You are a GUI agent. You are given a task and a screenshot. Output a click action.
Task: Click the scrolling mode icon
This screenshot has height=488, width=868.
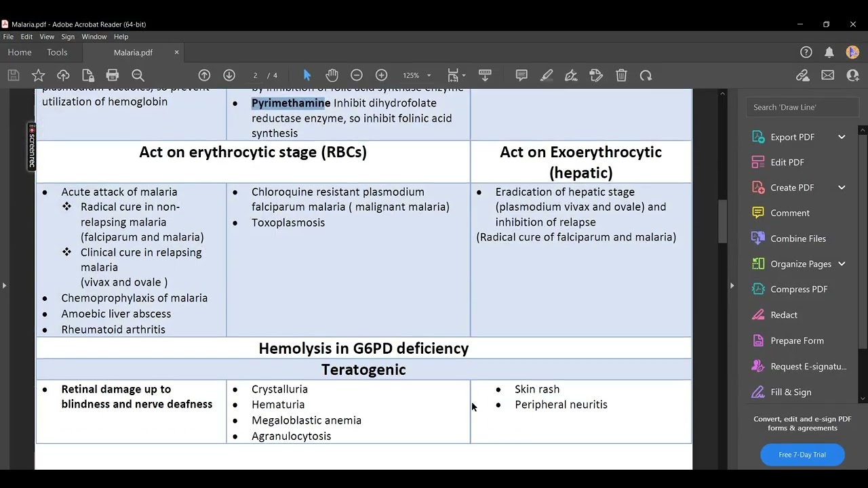[x=485, y=75]
